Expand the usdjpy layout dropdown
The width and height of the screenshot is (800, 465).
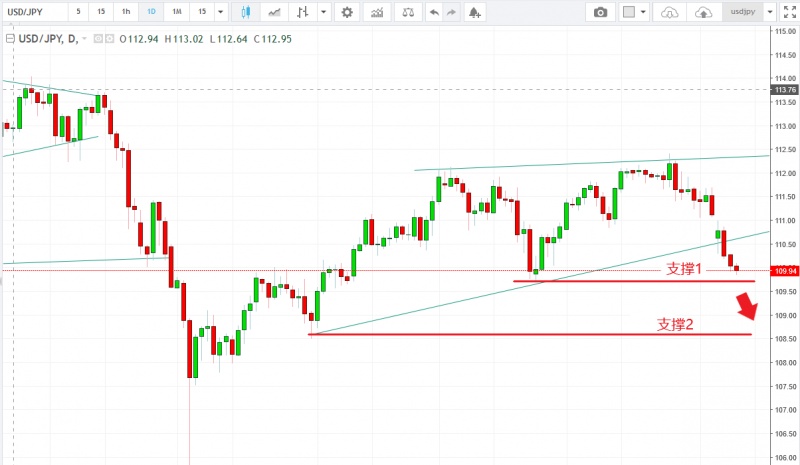point(767,12)
